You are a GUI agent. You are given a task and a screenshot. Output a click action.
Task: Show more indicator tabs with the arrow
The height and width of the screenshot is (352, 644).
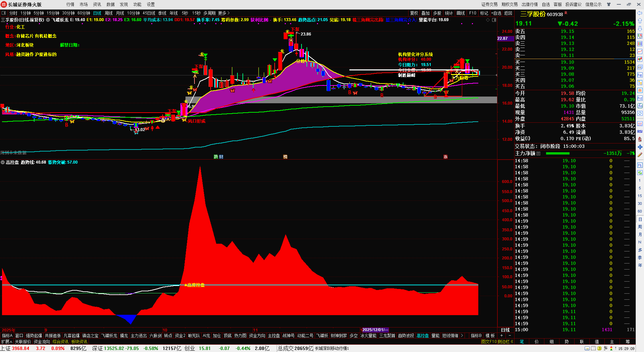[x=462, y=336]
